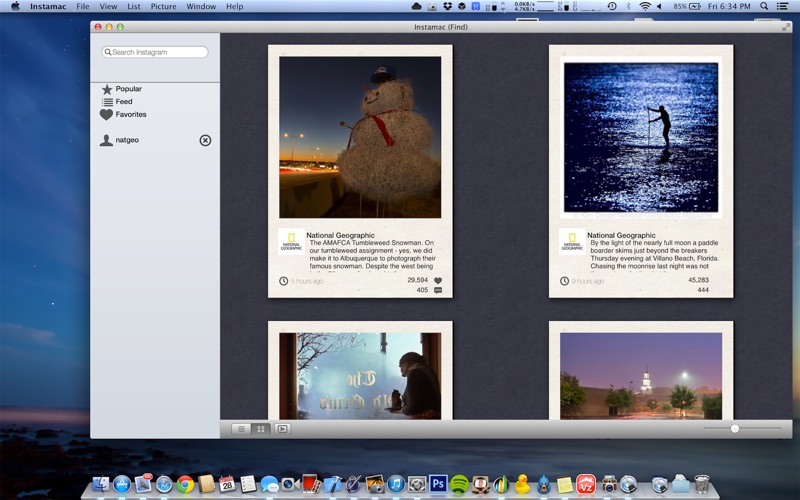Screen dimensions: 800x500
Task: Select the natgeo user entry
Action: (119, 140)
